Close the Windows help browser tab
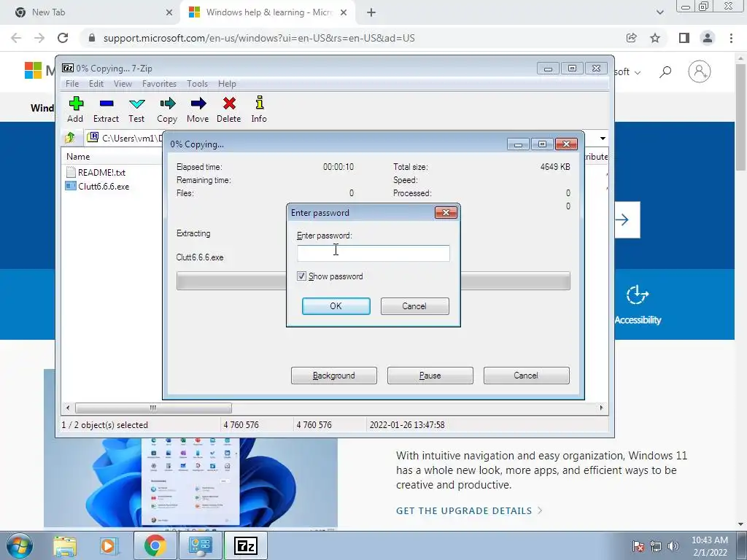This screenshot has height=560, width=747. click(344, 12)
